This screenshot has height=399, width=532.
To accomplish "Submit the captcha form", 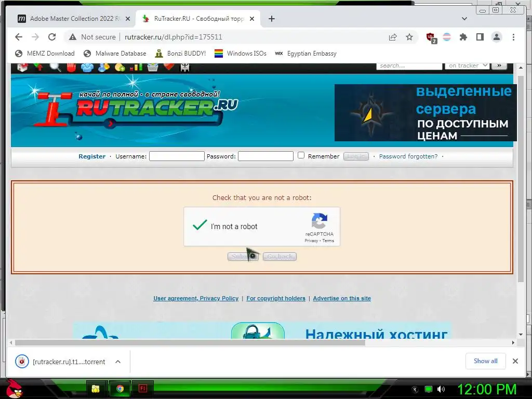I will pyautogui.click(x=243, y=257).
